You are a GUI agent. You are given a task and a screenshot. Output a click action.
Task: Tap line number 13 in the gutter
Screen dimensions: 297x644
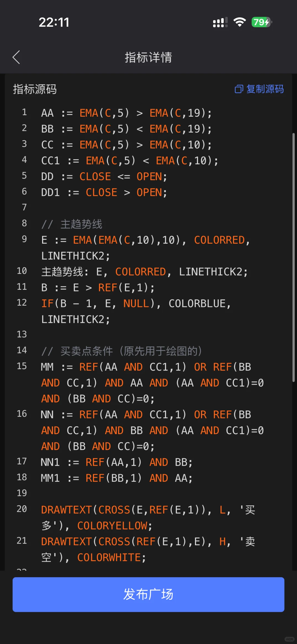[x=22, y=334]
